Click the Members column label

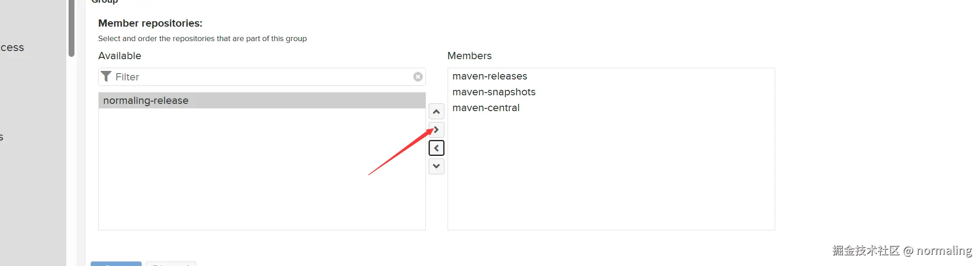tap(469, 56)
